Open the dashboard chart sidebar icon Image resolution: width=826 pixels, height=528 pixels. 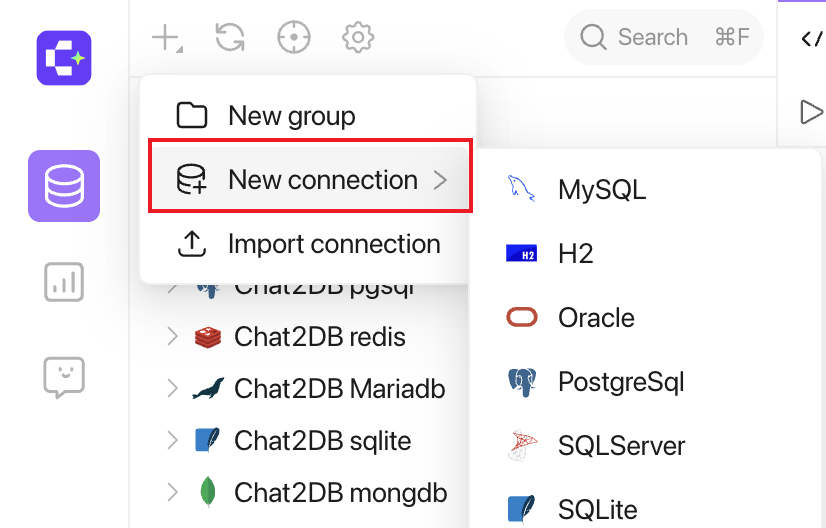(64, 282)
